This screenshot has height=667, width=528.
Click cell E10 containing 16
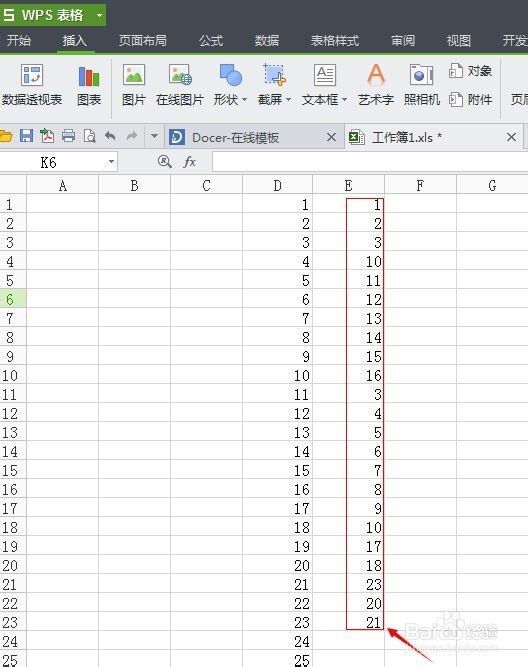pyautogui.click(x=348, y=376)
